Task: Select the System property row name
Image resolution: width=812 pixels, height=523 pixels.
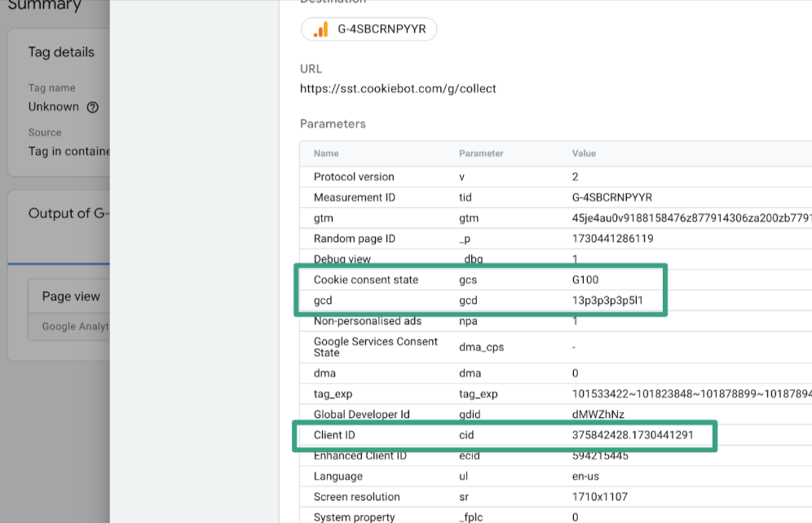Action: coord(354,517)
